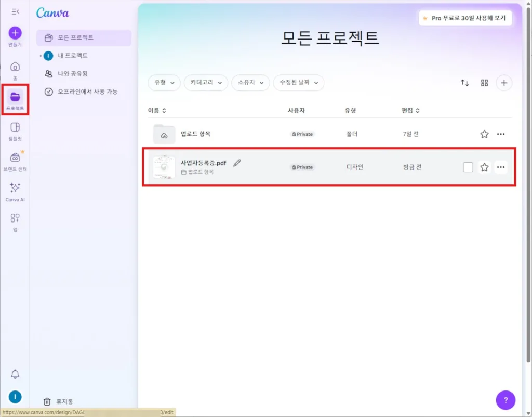Select 나와 공유됨 in the side menu

[72, 74]
